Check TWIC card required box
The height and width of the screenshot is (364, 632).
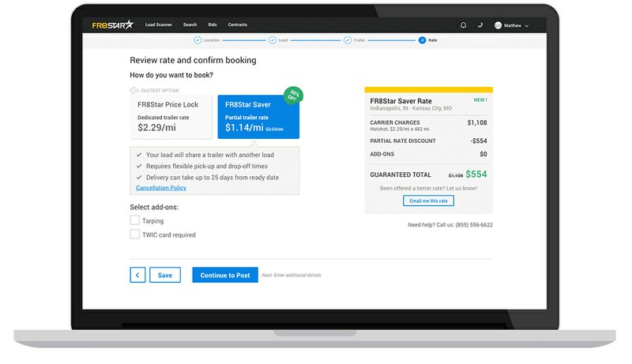click(x=134, y=234)
